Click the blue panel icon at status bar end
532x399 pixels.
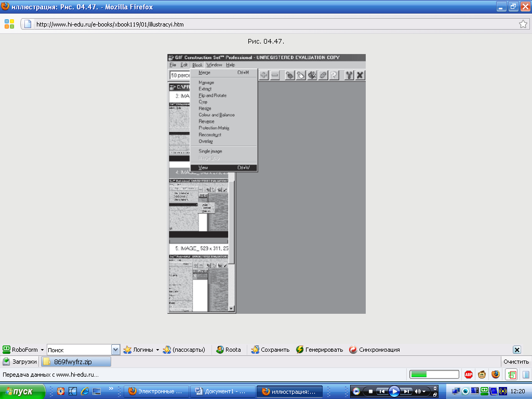(x=526, y=375)
